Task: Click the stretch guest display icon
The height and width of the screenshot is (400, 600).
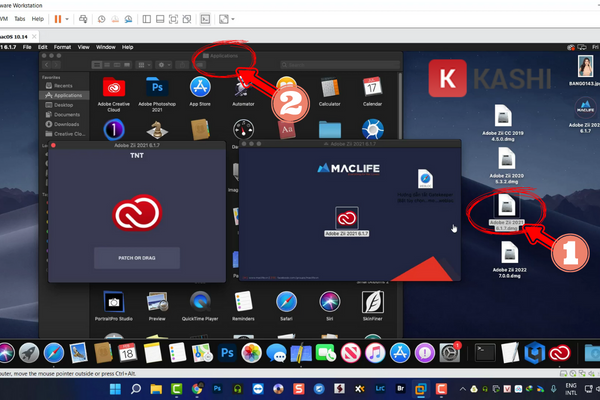Action: pos(224,19)
